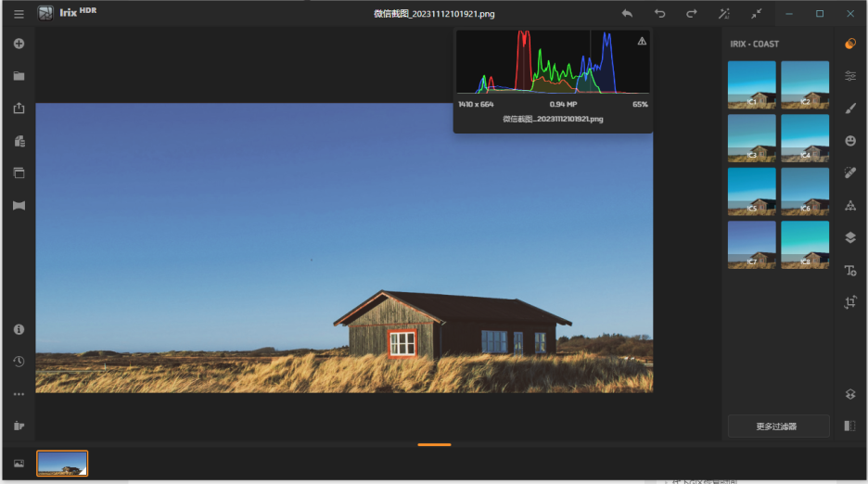The height and width of the screenshot is (484, 868).
Task: Show image info icon
Action: pos(19,329)
